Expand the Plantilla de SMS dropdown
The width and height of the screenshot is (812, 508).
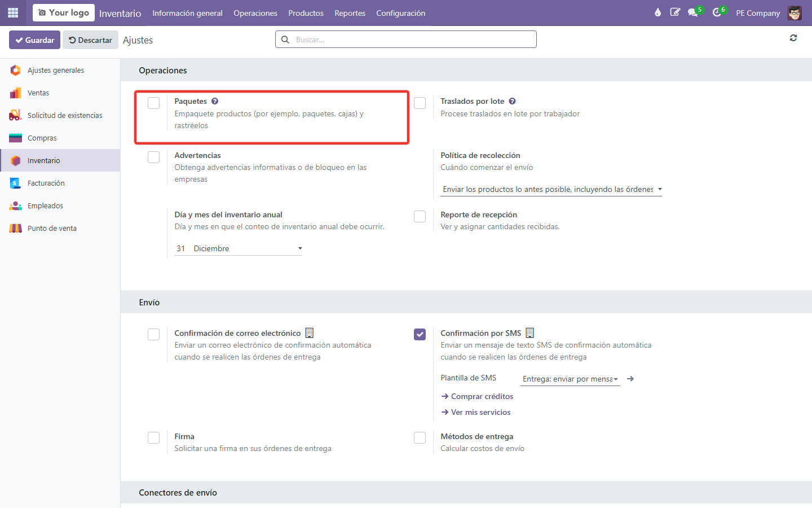click(570, 379)
